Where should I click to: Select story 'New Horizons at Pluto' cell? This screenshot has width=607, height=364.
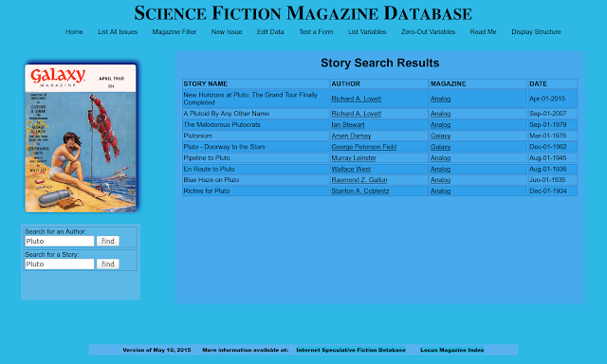[256, 99]
